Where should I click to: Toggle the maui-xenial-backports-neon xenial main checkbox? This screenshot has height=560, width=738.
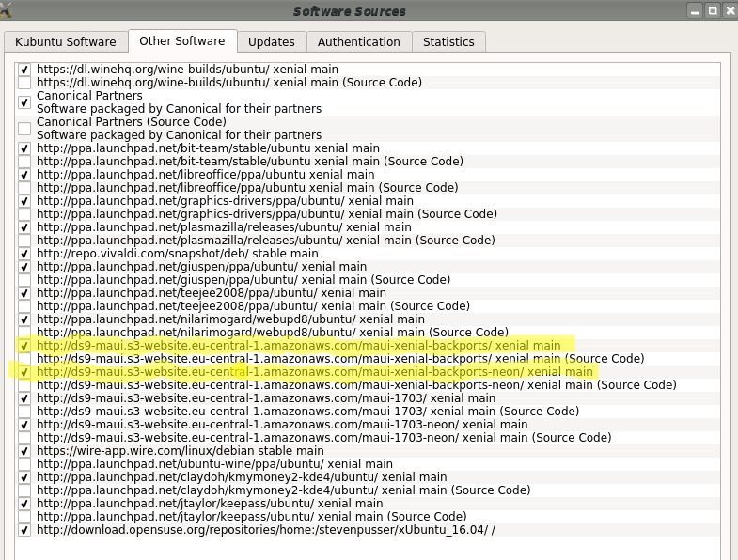[24, 372]
